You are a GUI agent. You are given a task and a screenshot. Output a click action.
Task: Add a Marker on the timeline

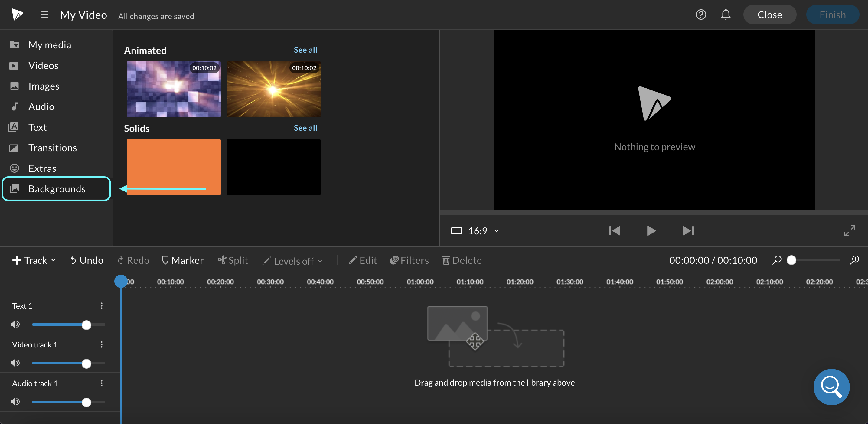pyautogui.click(x=183, y=260)
